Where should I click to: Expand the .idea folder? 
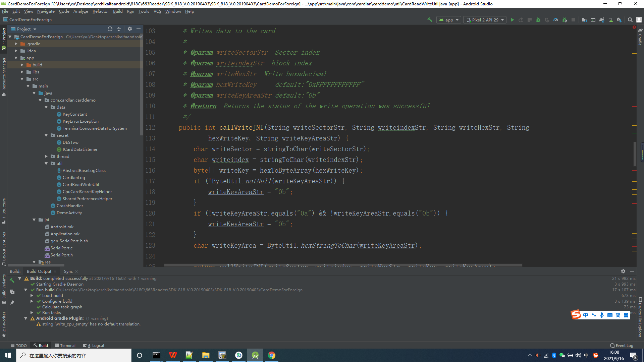coord(16,51)
